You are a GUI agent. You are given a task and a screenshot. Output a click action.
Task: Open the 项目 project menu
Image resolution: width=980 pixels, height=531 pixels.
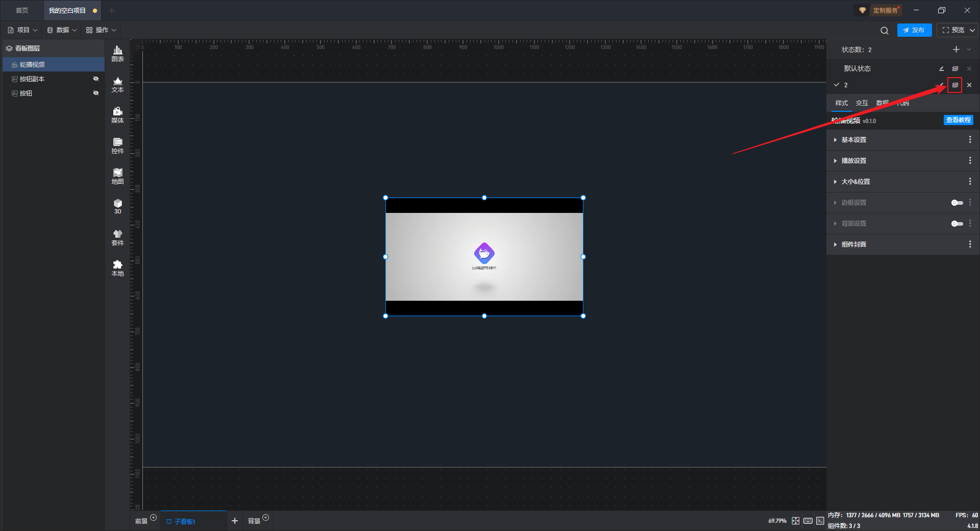(x=23, y=30)
